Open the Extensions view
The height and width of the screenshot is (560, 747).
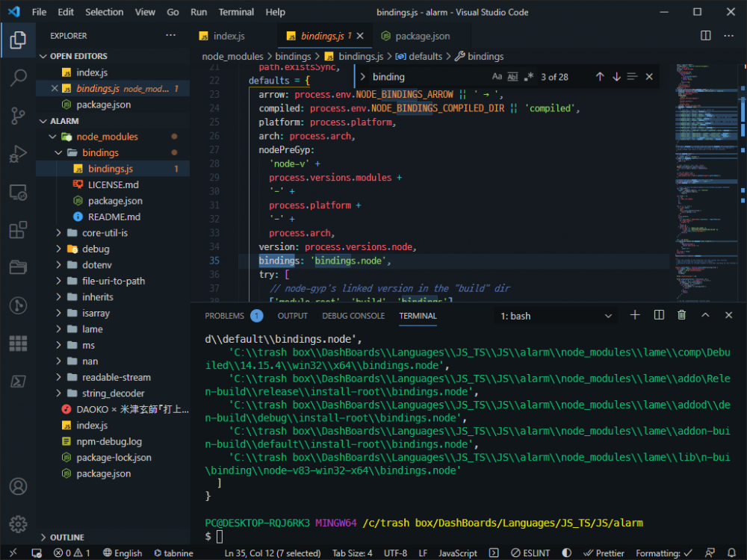tap(18, 230)
